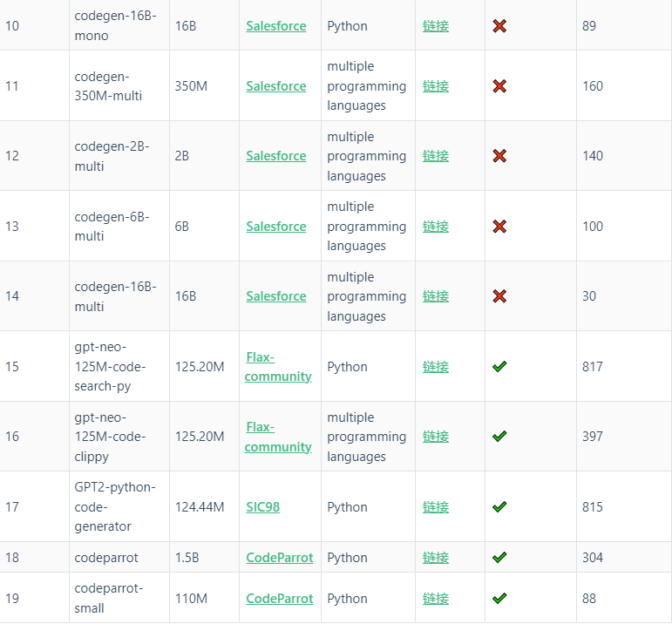672x624 pixels.
Task: Click the red cross for codegen-350M-multi
Action: (499, 86)
